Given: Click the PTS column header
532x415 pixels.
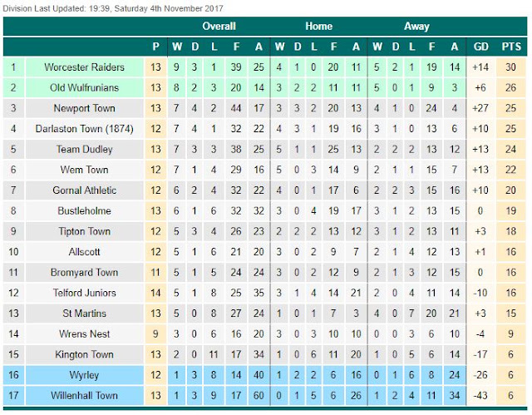Looking at the screenshot, I should pyautogui.click(x=511, y=47).
